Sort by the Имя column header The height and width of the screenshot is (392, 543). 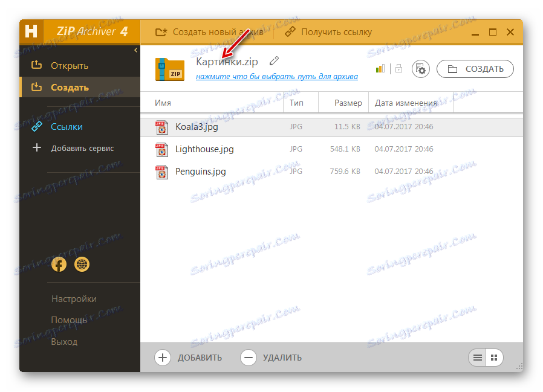coord(212,103)
